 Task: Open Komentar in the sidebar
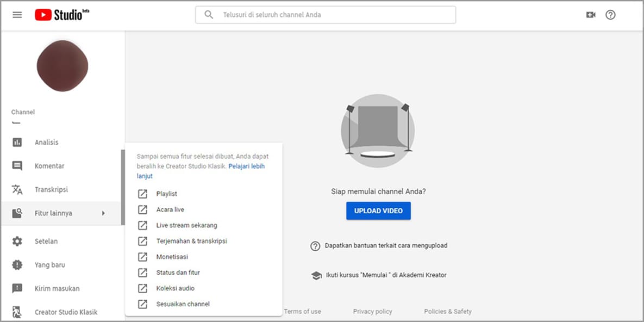pyautogui.click(x=49, y=166)
